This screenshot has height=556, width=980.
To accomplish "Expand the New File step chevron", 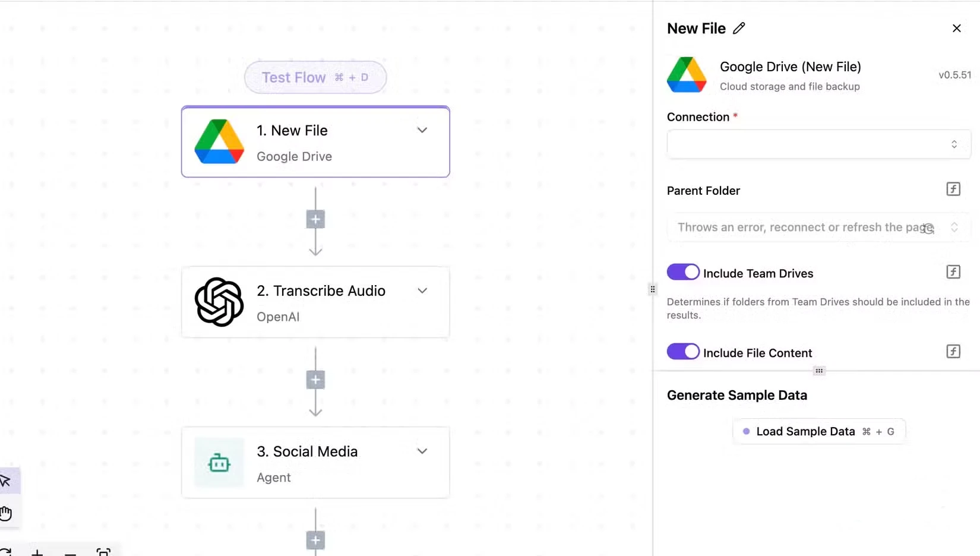I will click(422, 130).
